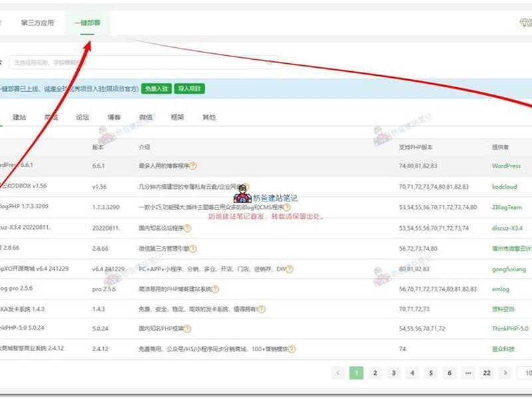Click the 免费入驻 button
532x399 pixels.
[x=156, y=88]
